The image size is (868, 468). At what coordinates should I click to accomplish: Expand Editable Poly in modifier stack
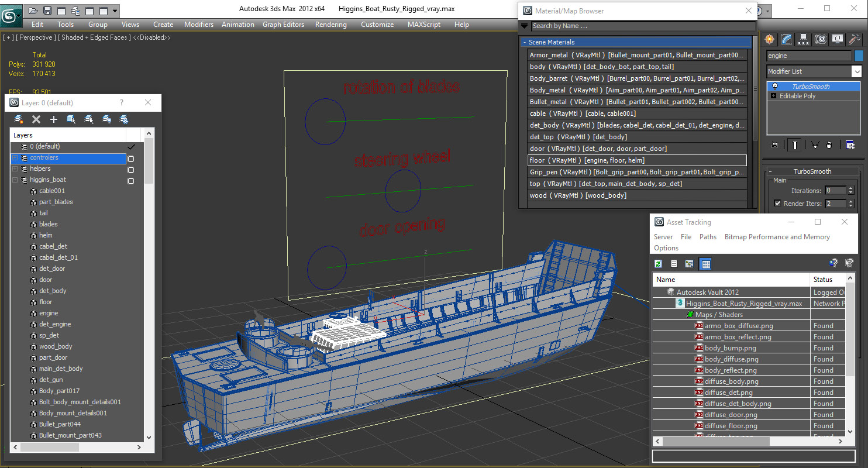(x=774, y=96)
